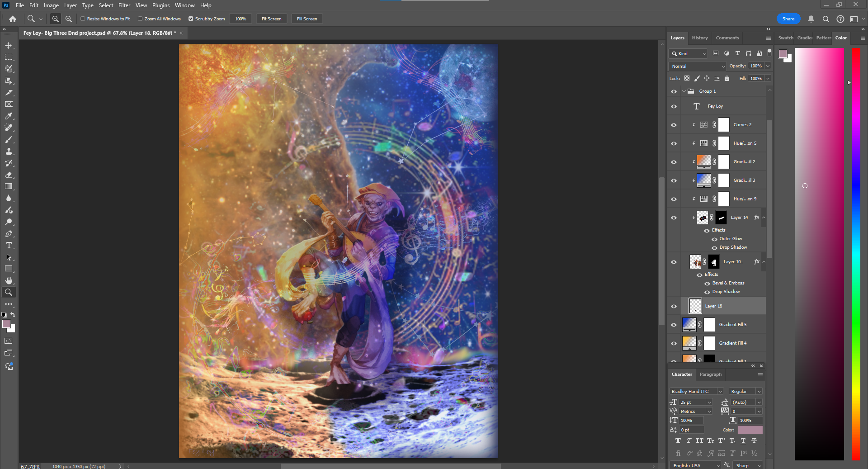The image size is (868, 469).
Task: Select the Pen tool
Action: point(9,234)
